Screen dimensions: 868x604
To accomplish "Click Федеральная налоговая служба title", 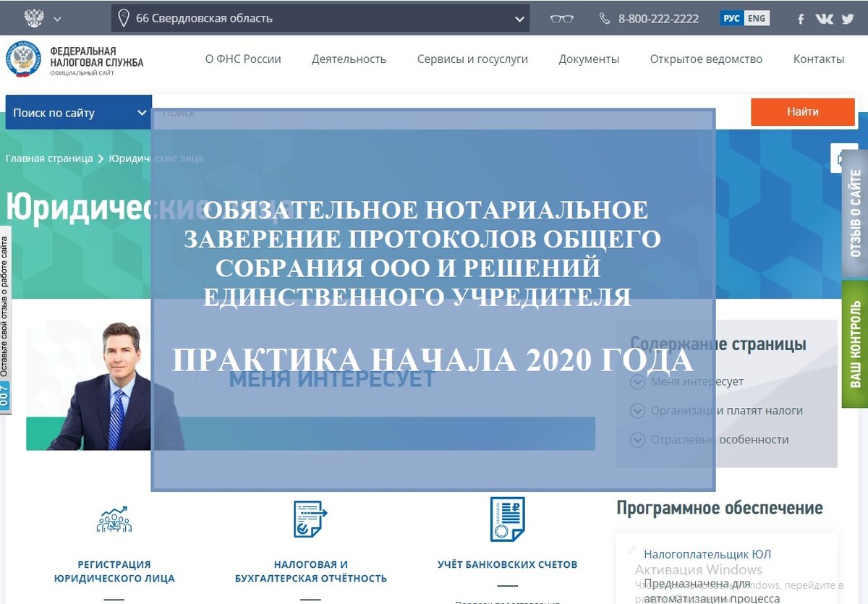I will point(97,57).
